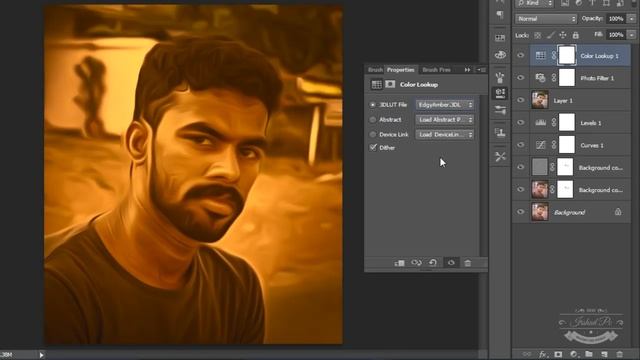
Task: Open the Normal blend mode dropdown
Action: (546, 19)
